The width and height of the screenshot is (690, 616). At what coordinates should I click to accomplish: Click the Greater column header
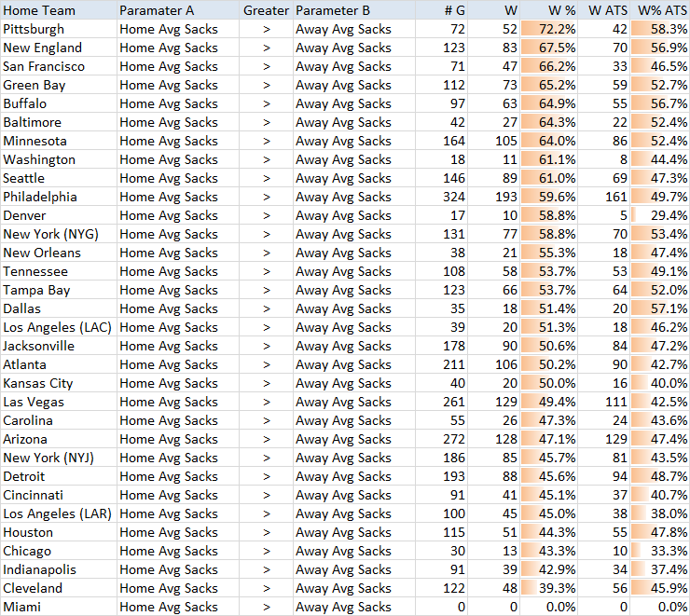267,10
